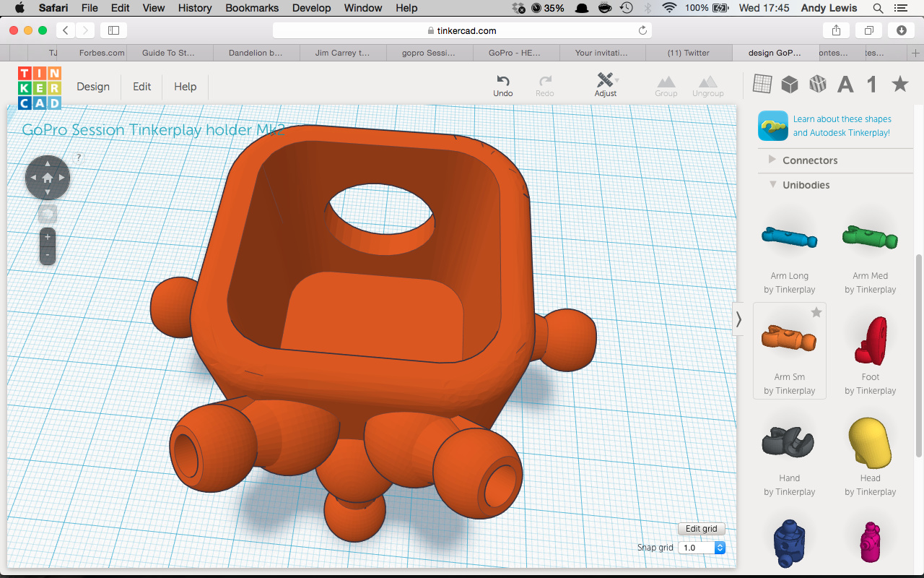Click the Edit grid button
Viewport: 924px width, 578px height.
[x=701, y=529]
